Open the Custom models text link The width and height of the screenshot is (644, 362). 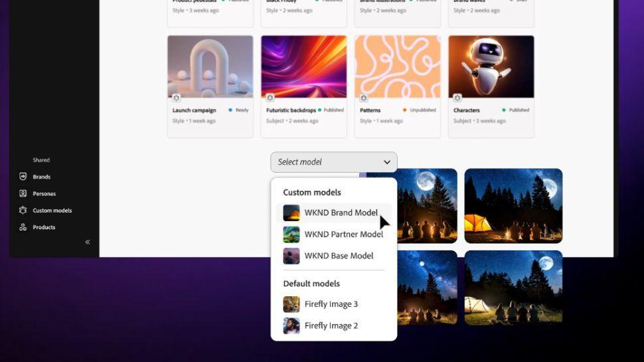pyautogui.click(x=52, y=211)
